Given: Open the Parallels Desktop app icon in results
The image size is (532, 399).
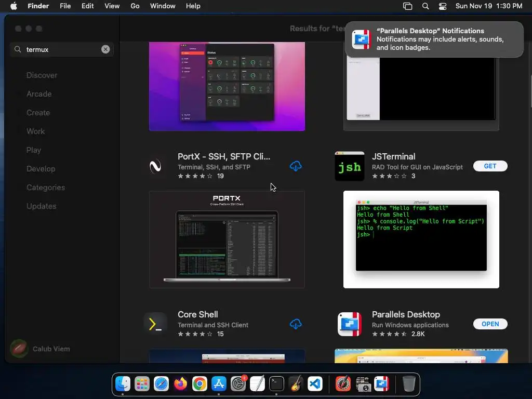Looking at the screenshot, I should pos(350,324).
